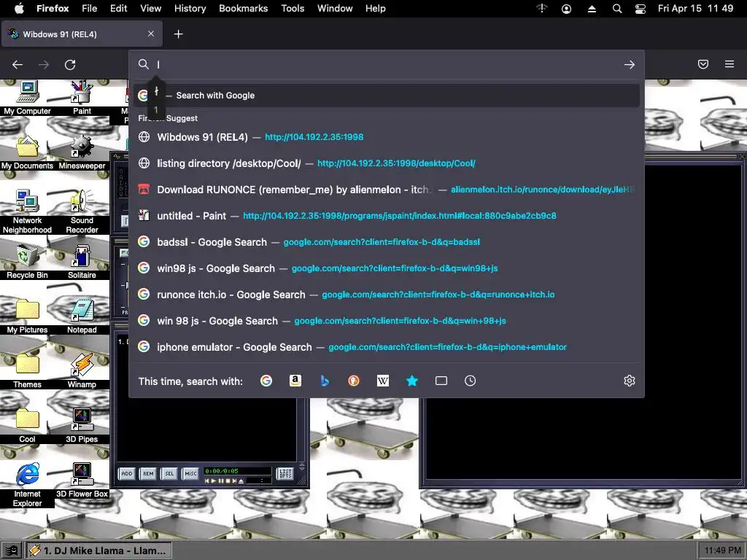Click the Winamp playlist MISC button
The image size is (747, 560).
[x=190, y=473]
